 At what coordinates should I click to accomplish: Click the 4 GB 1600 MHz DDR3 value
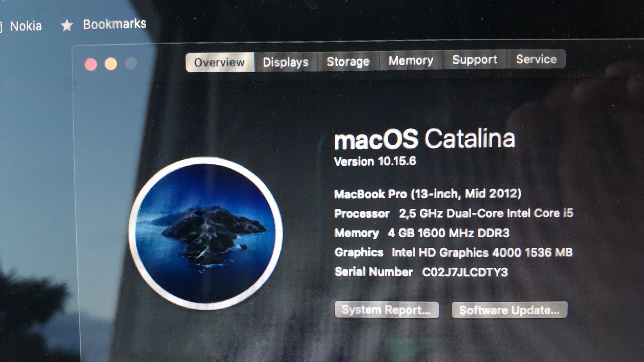[x=449, y=233]
